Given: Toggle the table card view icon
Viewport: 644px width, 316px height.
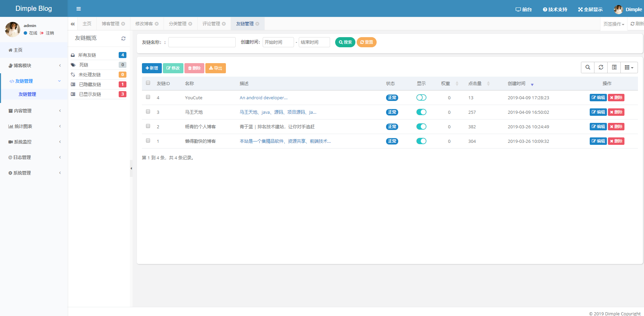Looking at the screenshot, I should pyautogui.click(x=614, y=68).
